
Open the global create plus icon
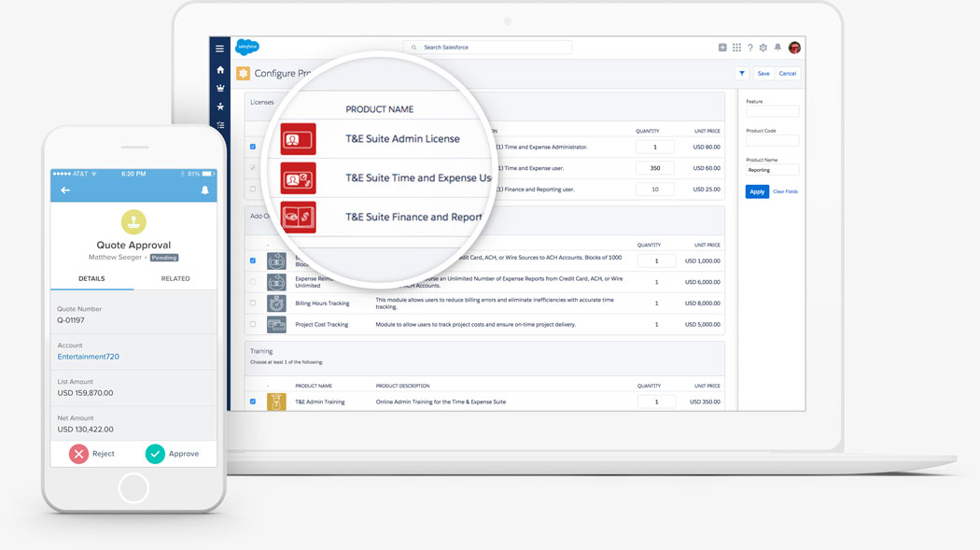point(722,48)
